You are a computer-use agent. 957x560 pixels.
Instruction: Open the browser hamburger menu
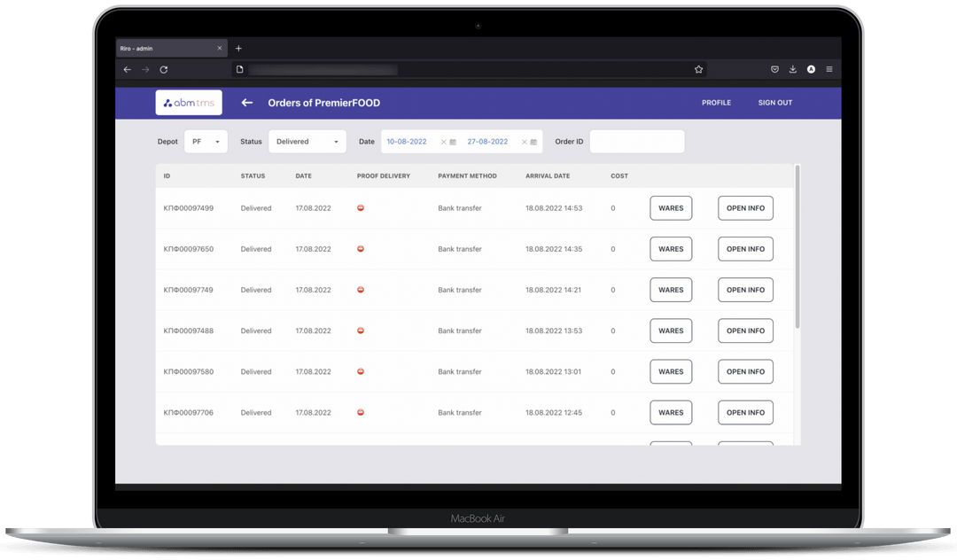click(x=829, y=69)
